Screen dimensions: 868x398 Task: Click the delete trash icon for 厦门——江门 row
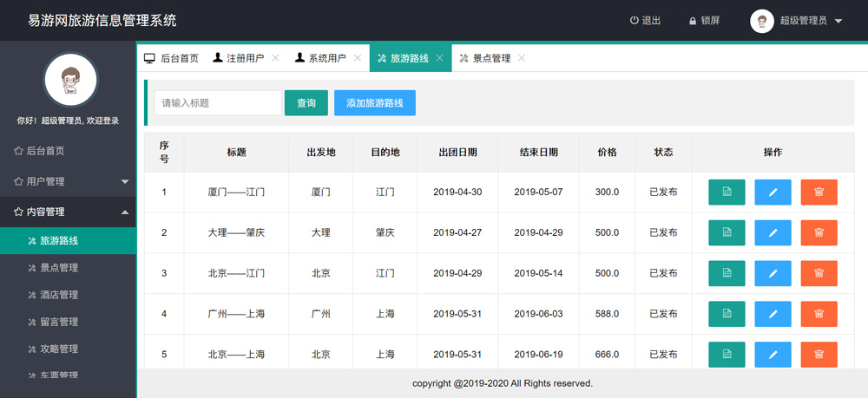pyautogui.click(x=819, y=192)
